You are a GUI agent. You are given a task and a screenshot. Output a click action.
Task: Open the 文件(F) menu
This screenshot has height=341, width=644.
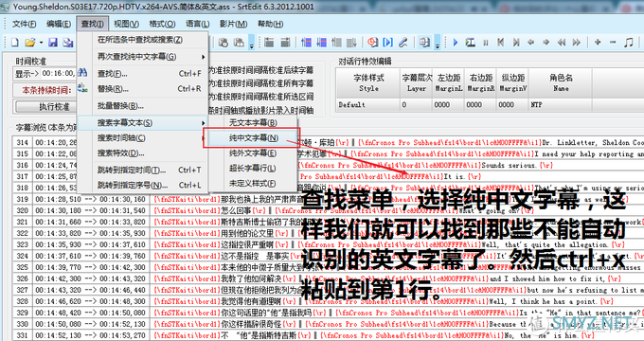pyautogui.click(x=25, y=24)
